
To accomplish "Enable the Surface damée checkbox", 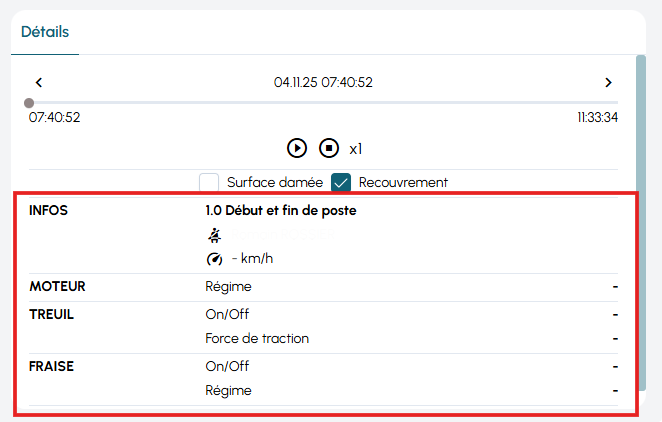I will click(x=209, y=183).
